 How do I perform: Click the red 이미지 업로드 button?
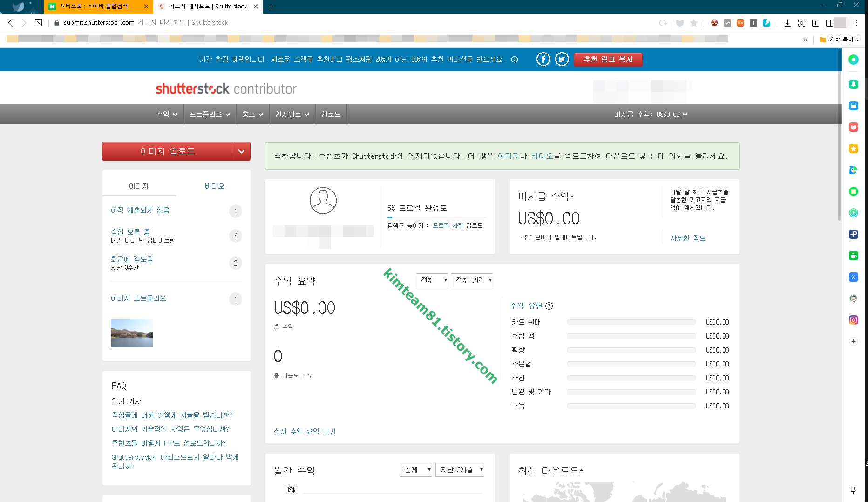pyautogui.click(x=167, y=151)
